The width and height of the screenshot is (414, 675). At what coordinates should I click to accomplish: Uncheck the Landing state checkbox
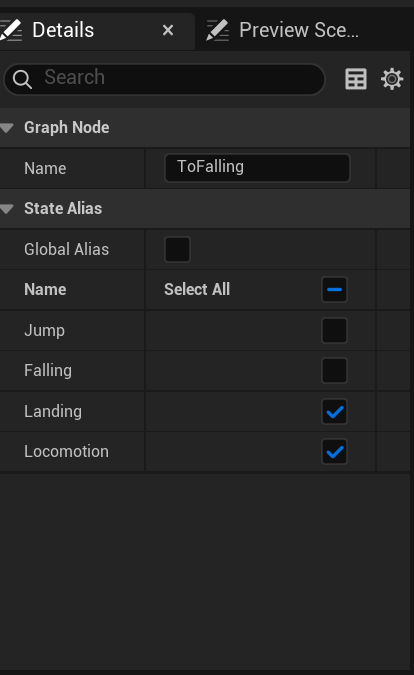click(x=334, y=412)
